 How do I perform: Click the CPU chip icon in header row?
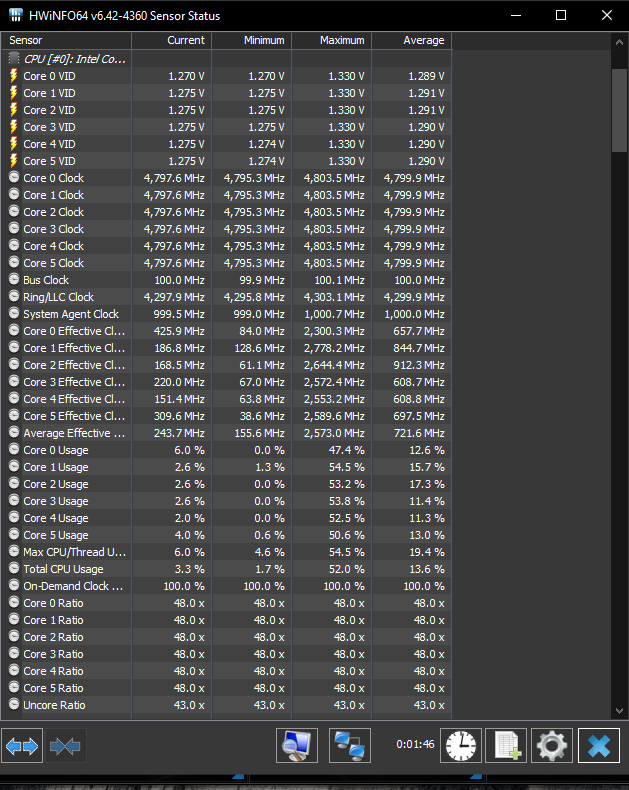click(14, 58)
